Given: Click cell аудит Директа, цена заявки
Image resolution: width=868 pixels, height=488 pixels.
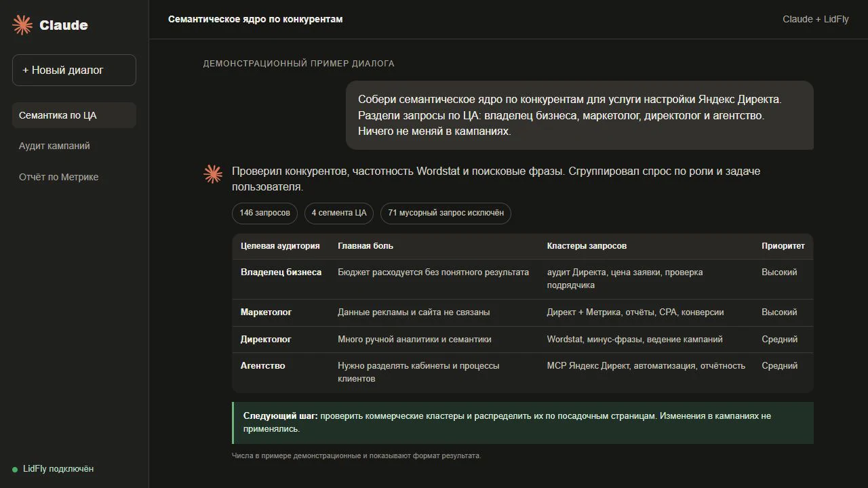Looking at the screenshot, I should (x=625, y=279).
